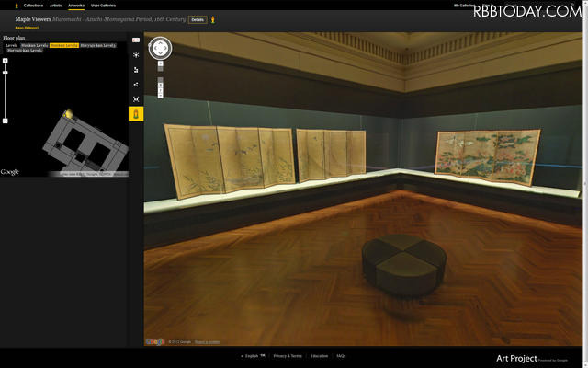
Task: Pan up with the navigation compass arrow
Action: coord(160,43)
